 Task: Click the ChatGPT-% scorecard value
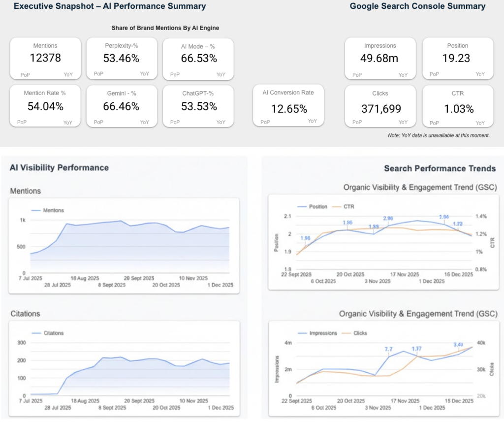coord(197,106)
